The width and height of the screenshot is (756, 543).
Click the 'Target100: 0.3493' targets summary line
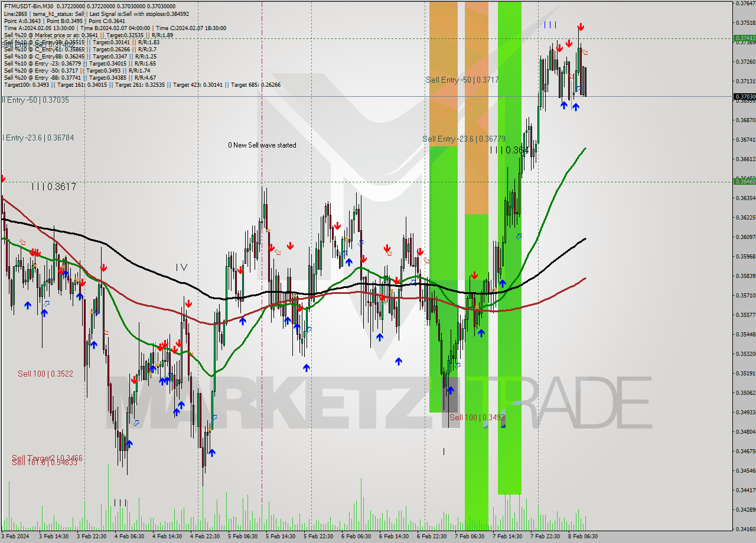142,84
